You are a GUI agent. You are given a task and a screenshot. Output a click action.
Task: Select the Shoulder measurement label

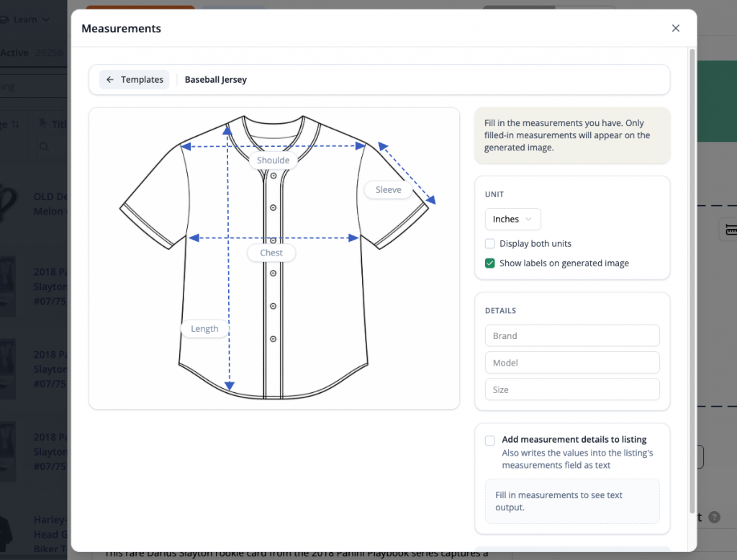click(273, 161)
